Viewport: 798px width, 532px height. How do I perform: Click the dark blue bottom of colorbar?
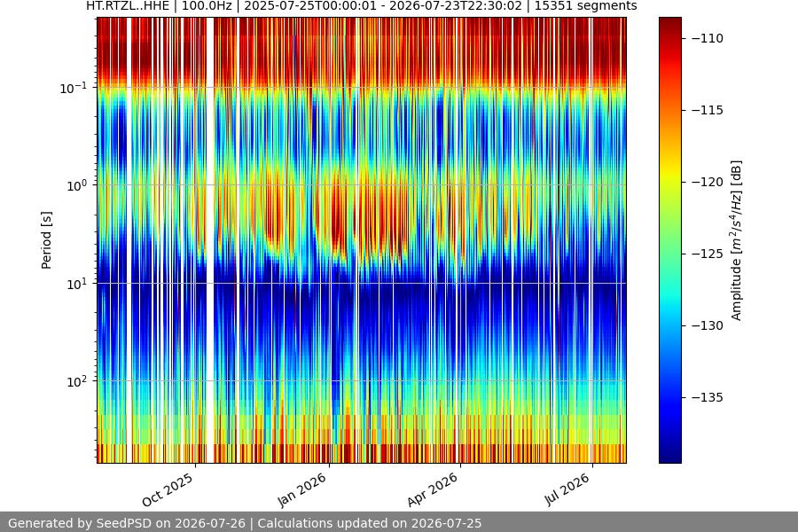669,456
